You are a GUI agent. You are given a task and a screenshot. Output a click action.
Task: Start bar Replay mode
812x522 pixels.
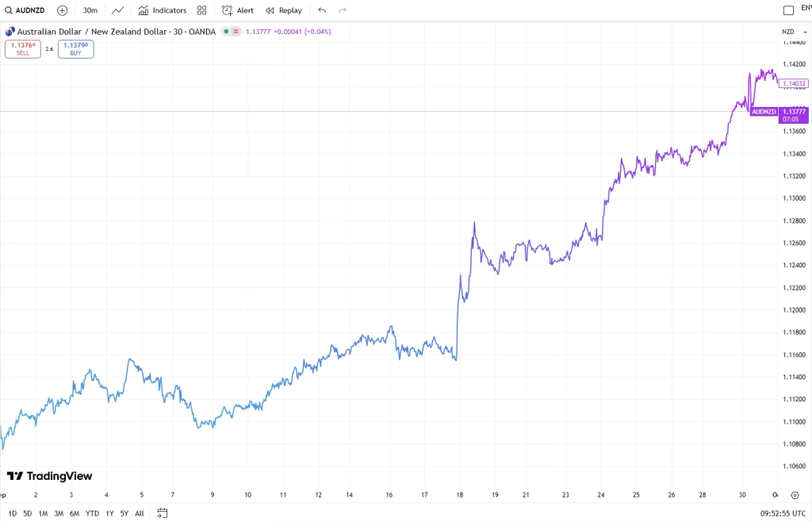click(x=284, y=10)
